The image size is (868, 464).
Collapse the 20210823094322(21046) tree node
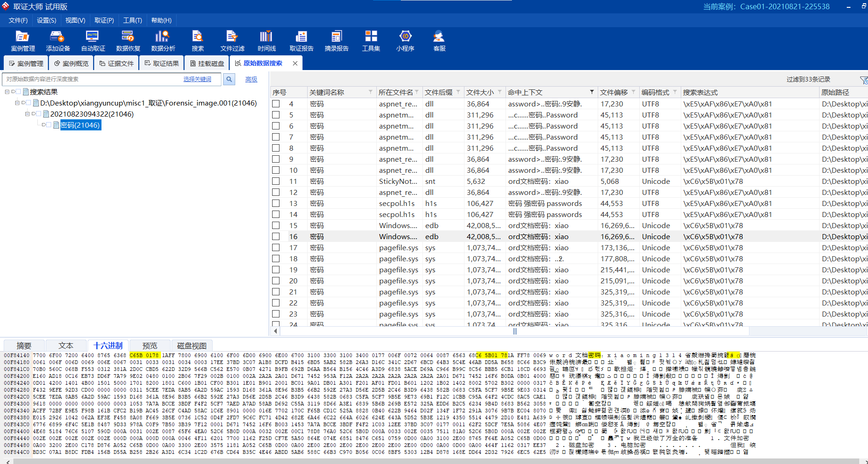pos(27,114)
